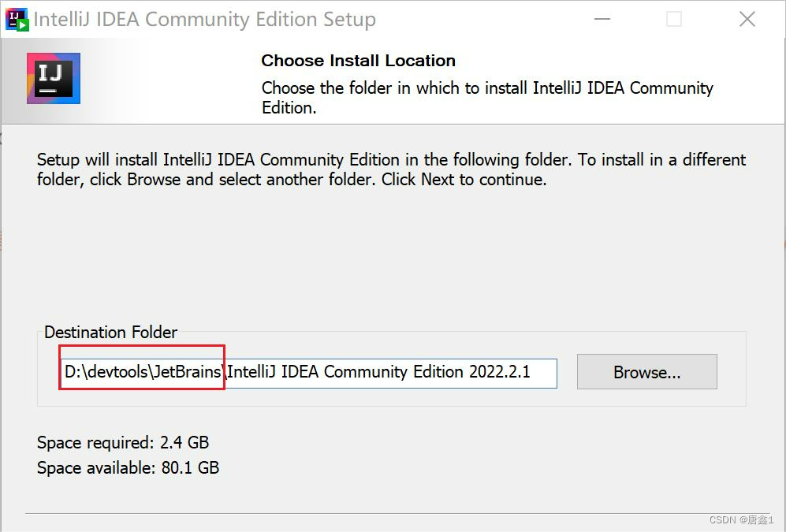
Task: Click the Browse... button
Action: (x=646, y=372)
